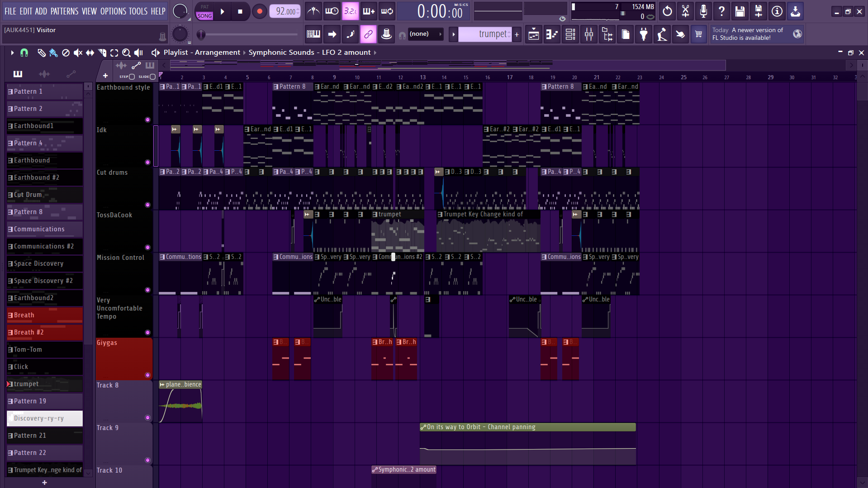Image resolution: width=868 pixels, height=488 pixels.
Task: Open the TOOLS menu
Action: coord(138,11)
